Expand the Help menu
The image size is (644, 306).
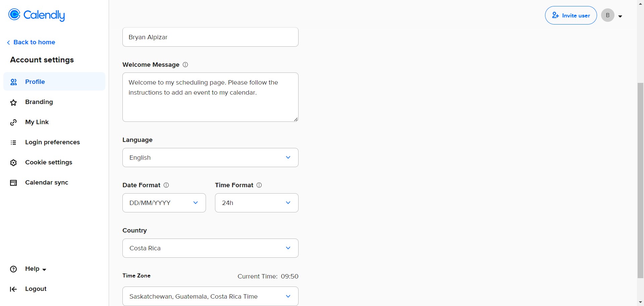coord(35,269)
